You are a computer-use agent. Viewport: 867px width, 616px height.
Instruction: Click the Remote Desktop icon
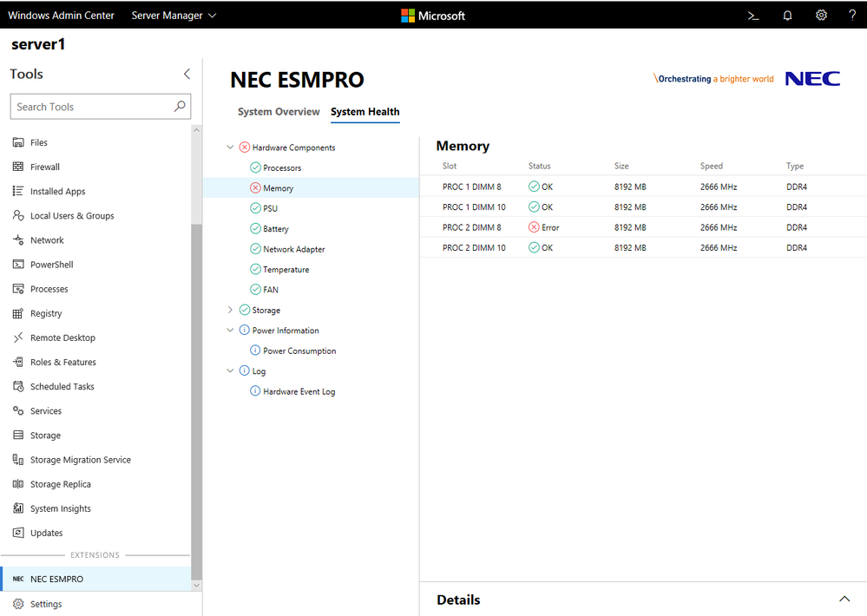point(18,337)
